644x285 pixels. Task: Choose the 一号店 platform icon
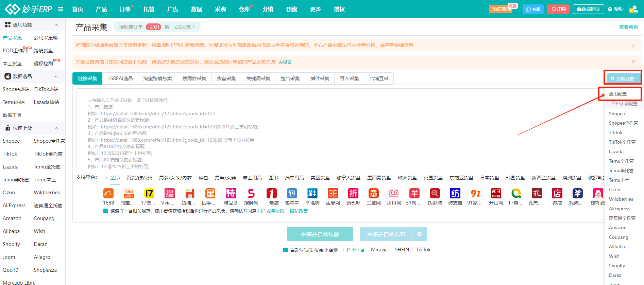pyautogui.click(x=272, y=193)
